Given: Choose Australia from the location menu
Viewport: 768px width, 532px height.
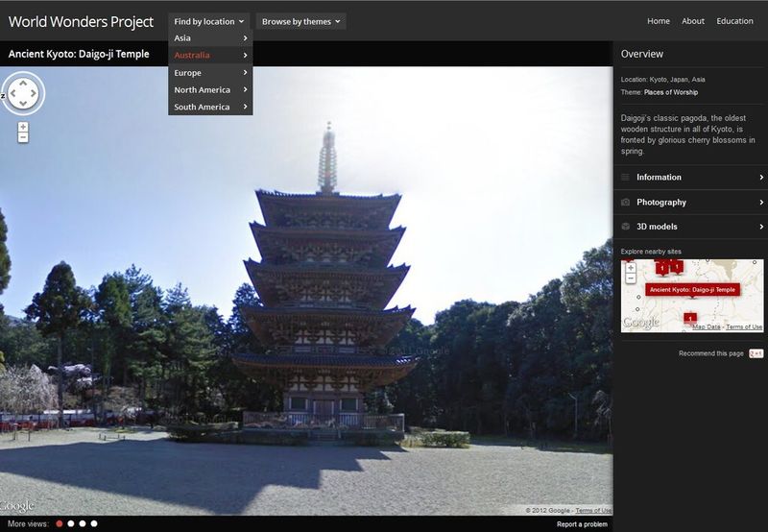Looking at the screenshot, I should pyautogui.click(x=210, y=55).
